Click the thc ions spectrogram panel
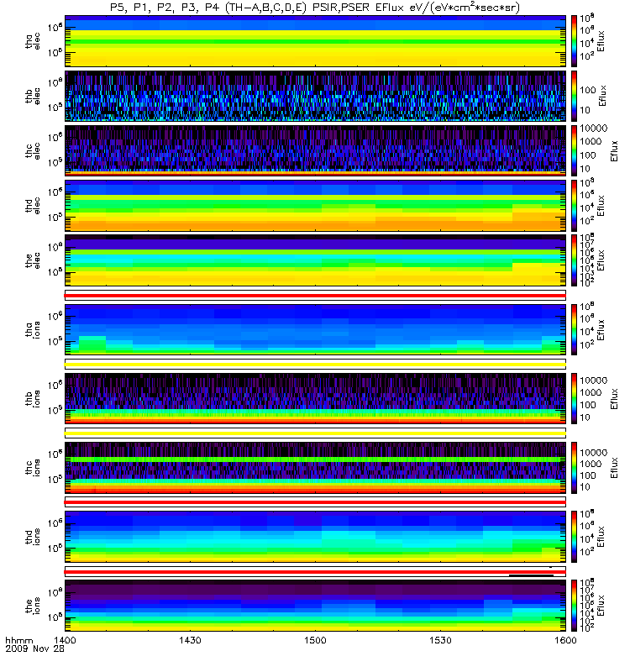 point(315,468)
